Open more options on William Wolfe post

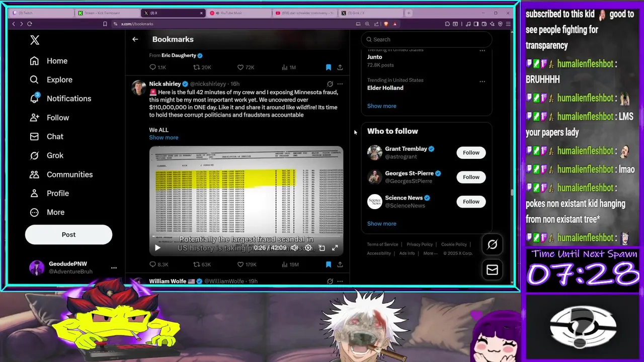[x=340, y=282]
